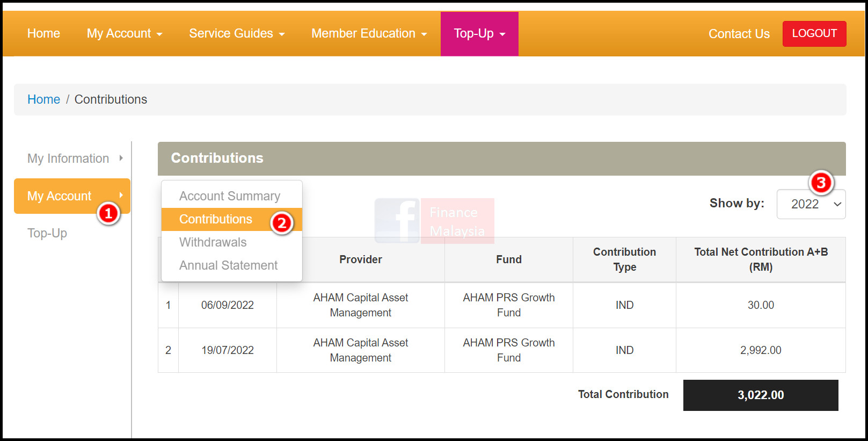Follow the Home breadcrumb link
This screenshot has height=441, width=868.
43,99
